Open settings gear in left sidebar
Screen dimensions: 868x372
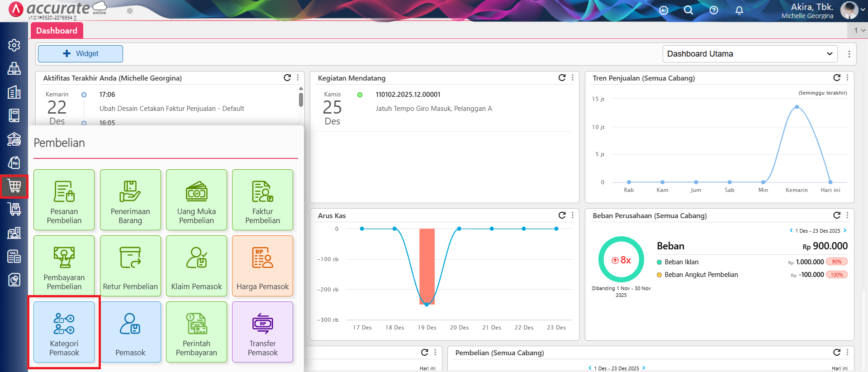[14, 45]
